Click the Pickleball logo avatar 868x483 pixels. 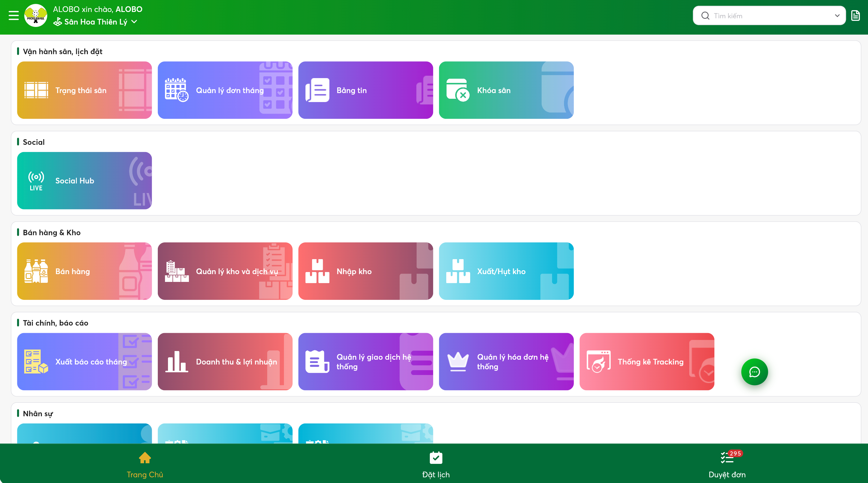coord(36,16)
